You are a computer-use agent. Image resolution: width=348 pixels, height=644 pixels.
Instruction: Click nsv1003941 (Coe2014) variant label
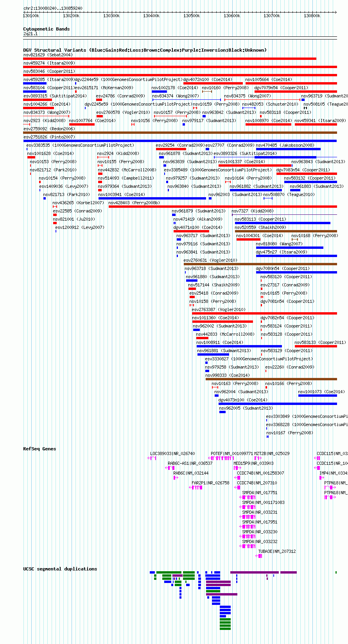click(122, 194)
